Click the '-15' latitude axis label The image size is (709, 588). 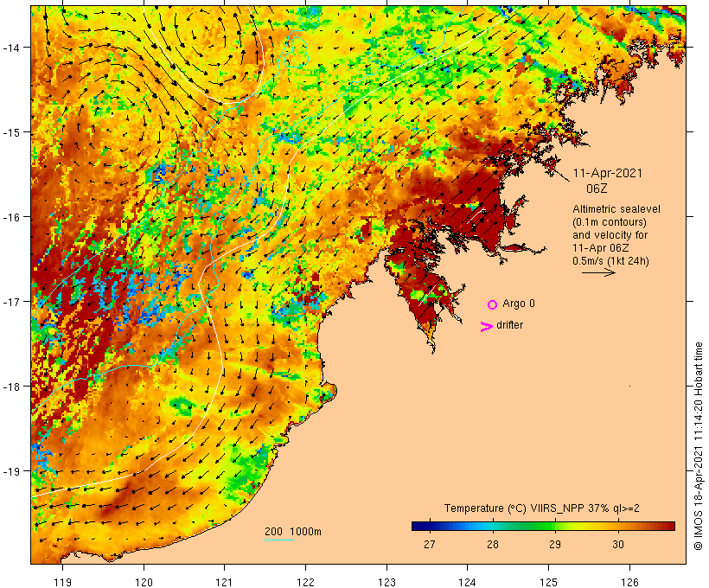click(x=11, y=132)
